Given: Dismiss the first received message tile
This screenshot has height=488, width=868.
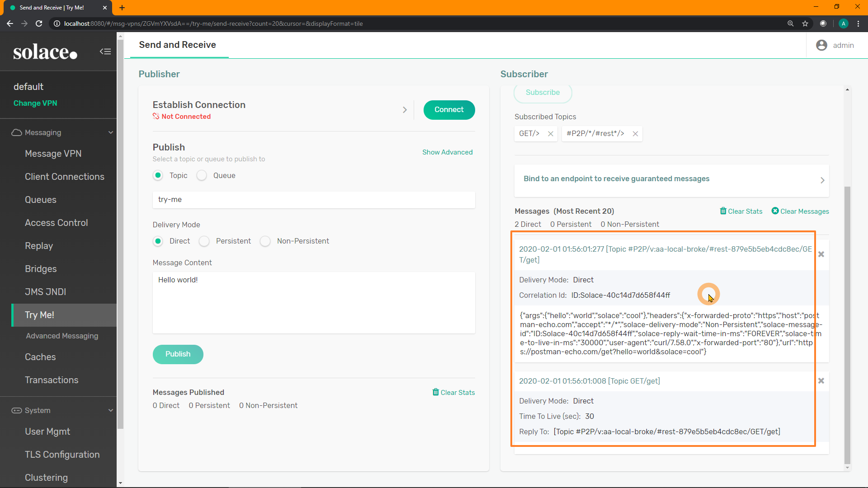Looking at the screenshot, I should (x=821, y=254).
